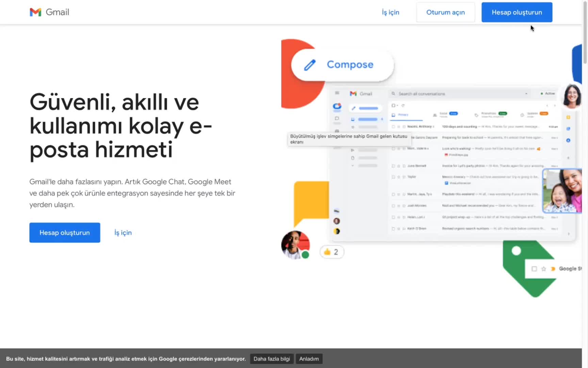
Task: Click the Oturum açın button
Action: click(445, 12)
